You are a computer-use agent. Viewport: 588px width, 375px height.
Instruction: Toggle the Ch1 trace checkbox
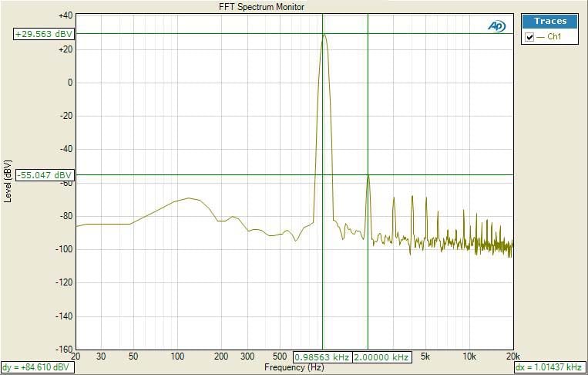click(529, 37)
